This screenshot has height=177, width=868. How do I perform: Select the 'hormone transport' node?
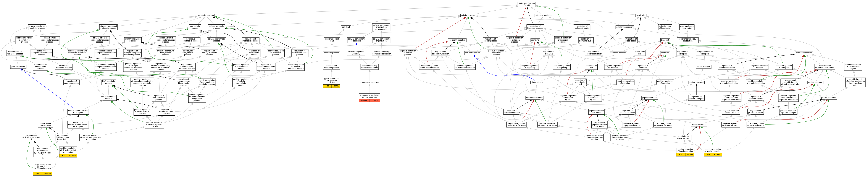619,53
